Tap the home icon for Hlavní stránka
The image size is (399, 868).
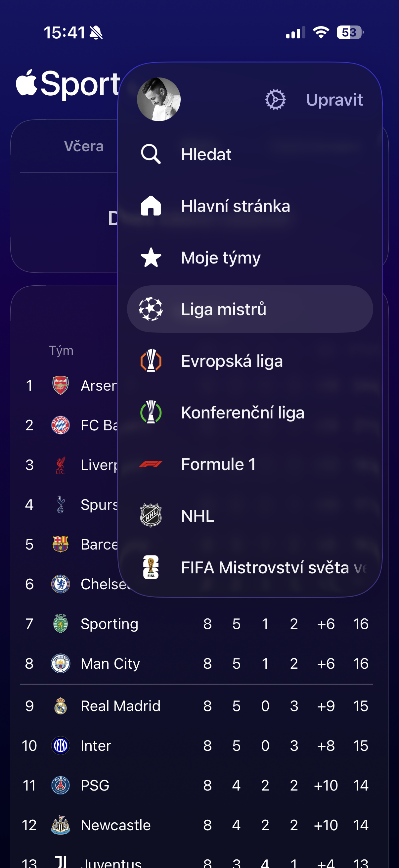(x=151, y=206)
